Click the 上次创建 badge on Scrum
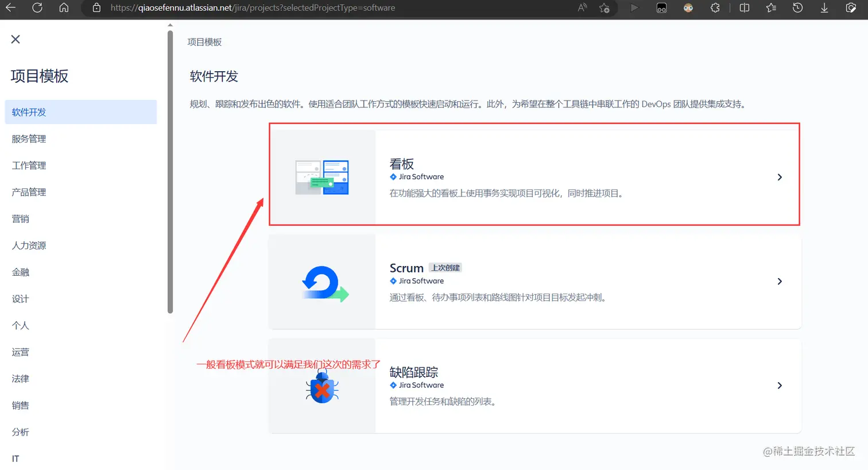This screenshot has width=868, height=470. [445, 268]
